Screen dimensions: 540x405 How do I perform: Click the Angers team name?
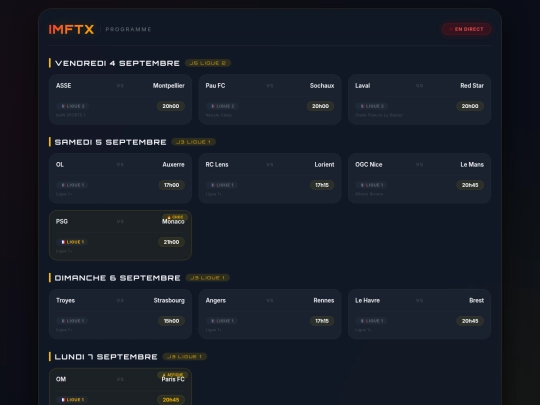click(x=216, y=300)
